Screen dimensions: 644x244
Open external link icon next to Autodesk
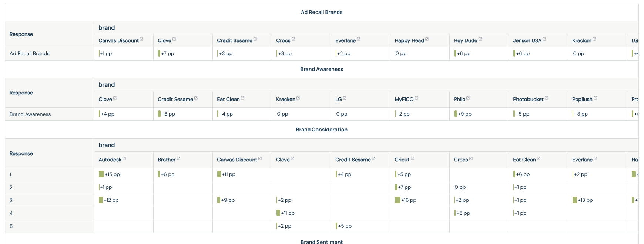(124, 158)
